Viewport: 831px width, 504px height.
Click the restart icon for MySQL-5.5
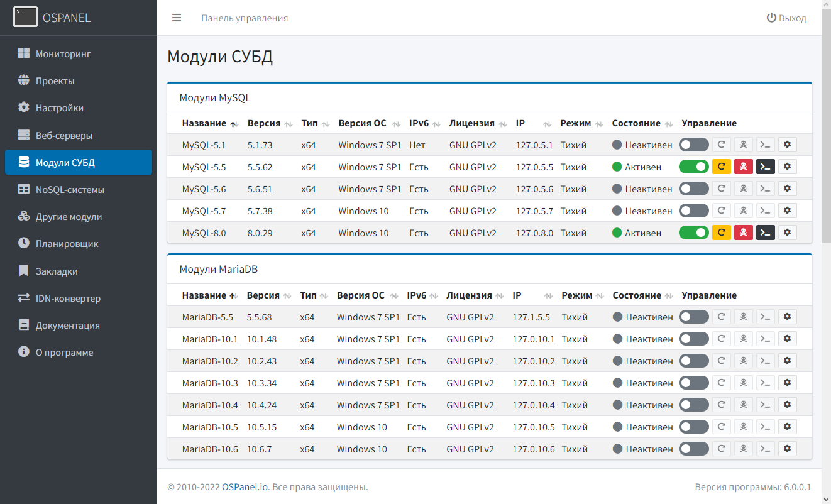tap(722, 167)
